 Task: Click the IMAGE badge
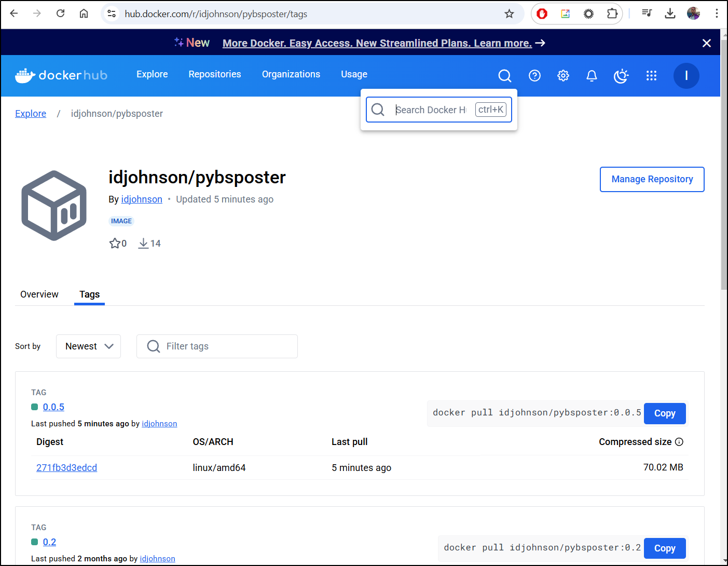pyautogui.click(x=121, y=221)
